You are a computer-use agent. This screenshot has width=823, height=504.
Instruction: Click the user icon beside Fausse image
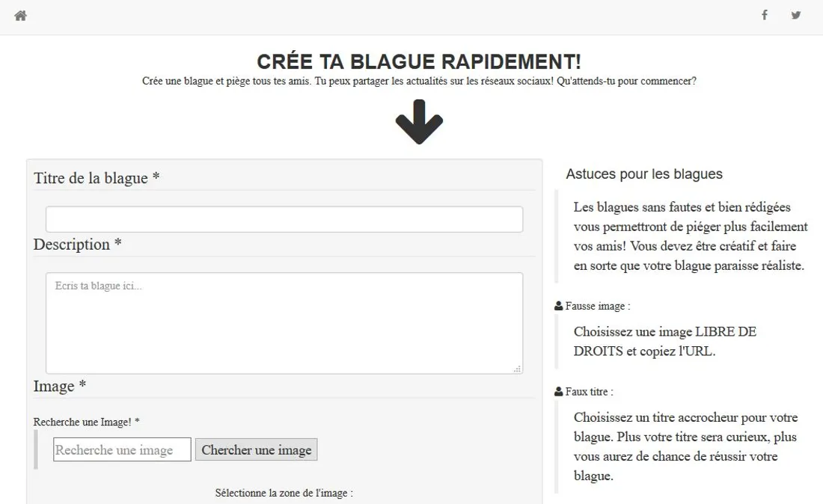pos(559,306)
